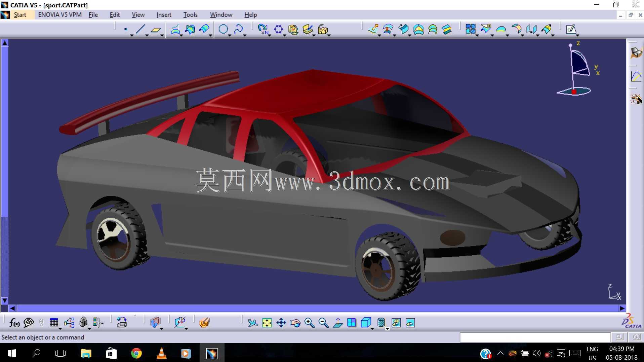
Task: Select the Point creation tool
Action: tap(125, 29)
